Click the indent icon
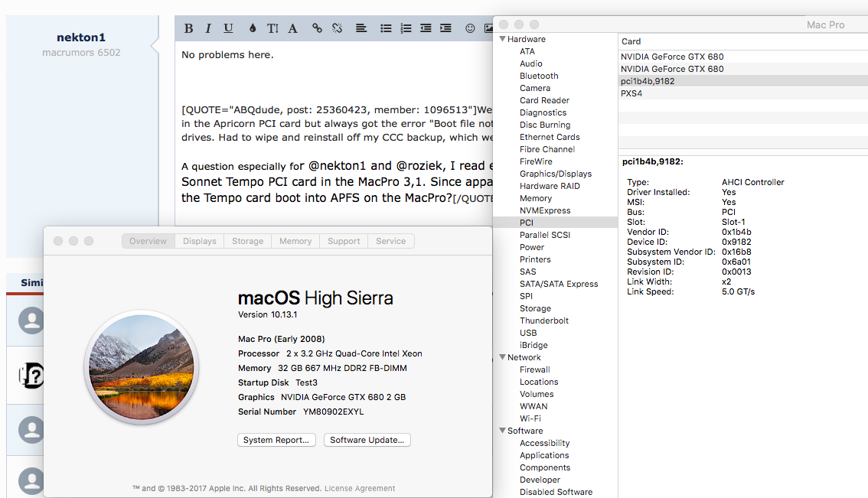868x498 pixels. [x=445, y=28]
